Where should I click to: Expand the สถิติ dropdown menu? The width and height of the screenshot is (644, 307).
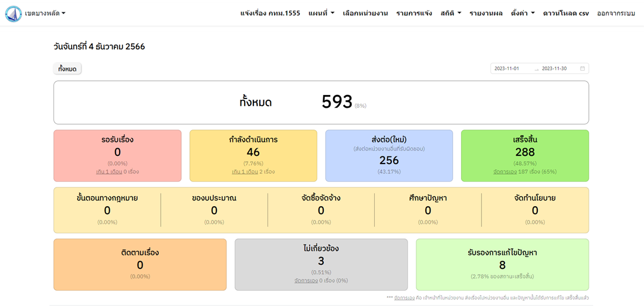tap(450, 13)
